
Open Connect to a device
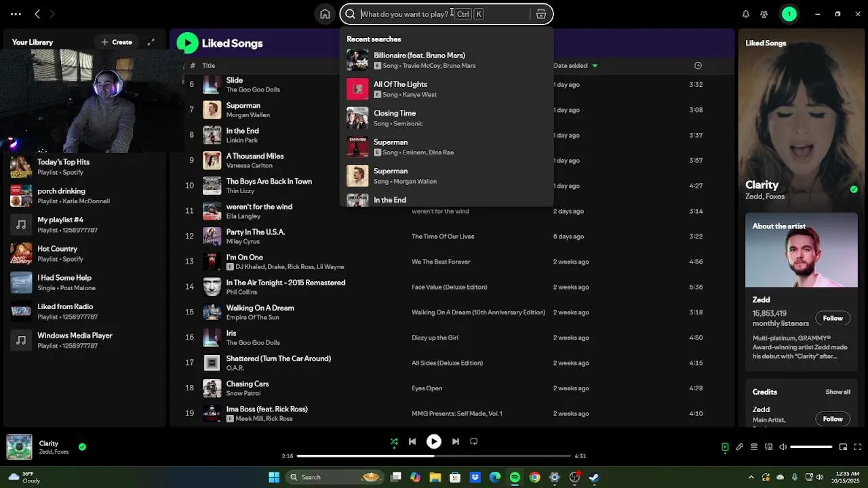tap(768, 447)
